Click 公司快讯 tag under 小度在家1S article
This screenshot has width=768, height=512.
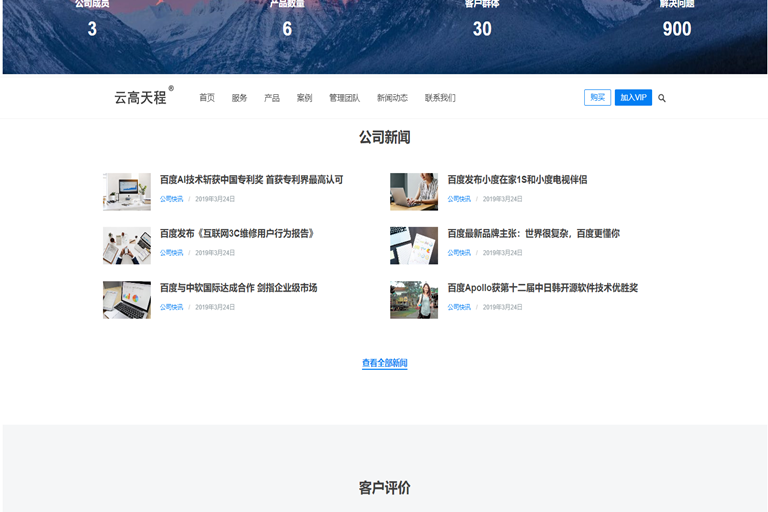pos(459,199)
